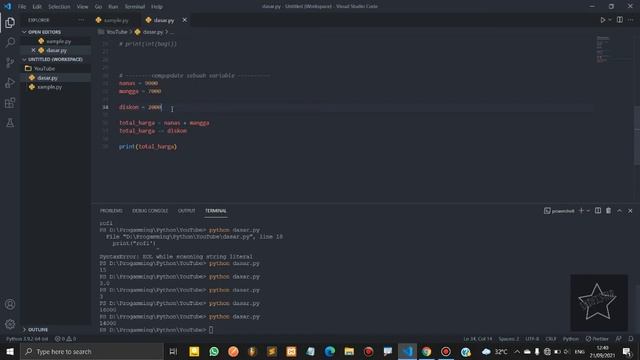Open WhatsApp from taskbar
This screenshot has height=360, width=640.
point(214,351)
